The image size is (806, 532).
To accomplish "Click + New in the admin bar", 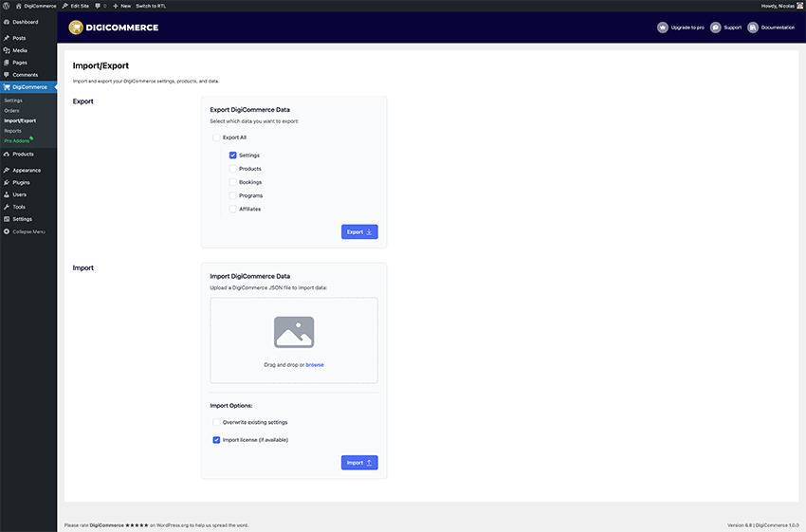I will [121, 6].
